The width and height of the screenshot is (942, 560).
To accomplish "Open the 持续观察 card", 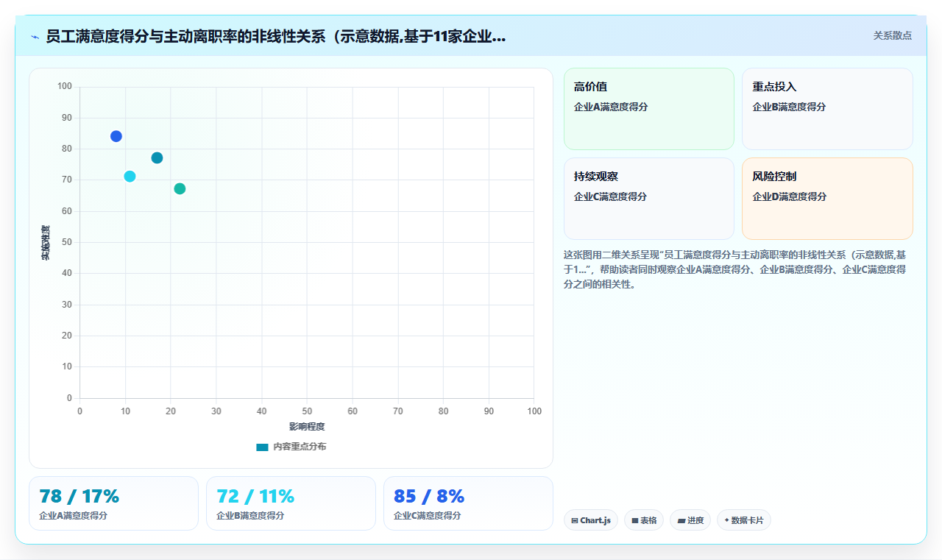I will [649, 199].
